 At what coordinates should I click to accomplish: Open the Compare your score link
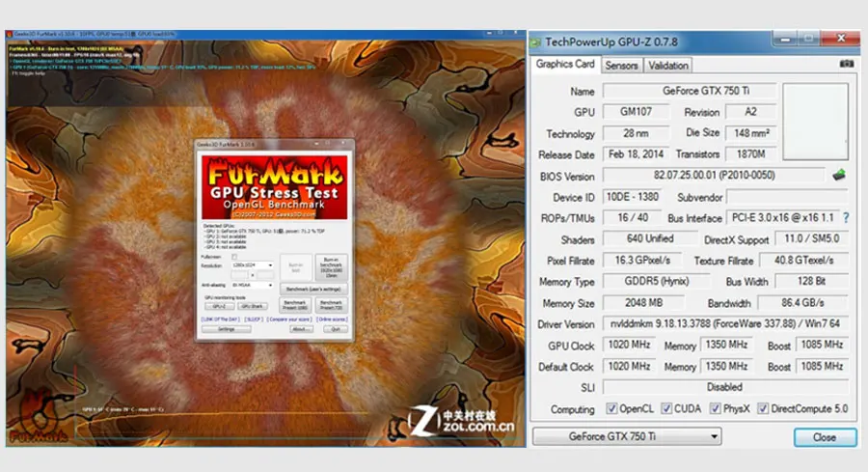click(x=289, y=319)
